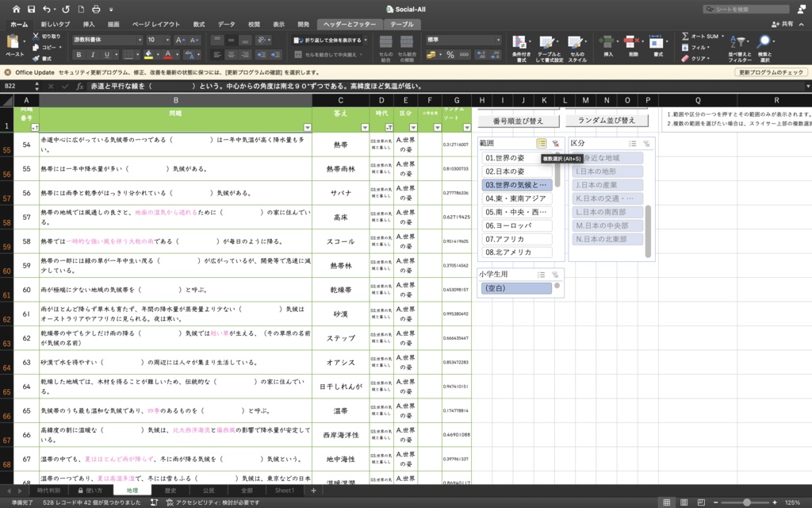Click the オート SUM icon

click(x=684, y=37)
